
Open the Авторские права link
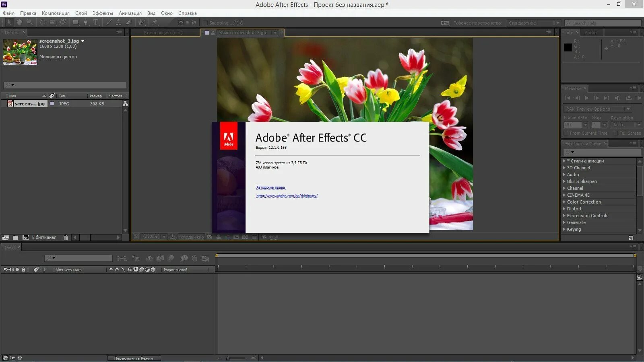point(270,187)
